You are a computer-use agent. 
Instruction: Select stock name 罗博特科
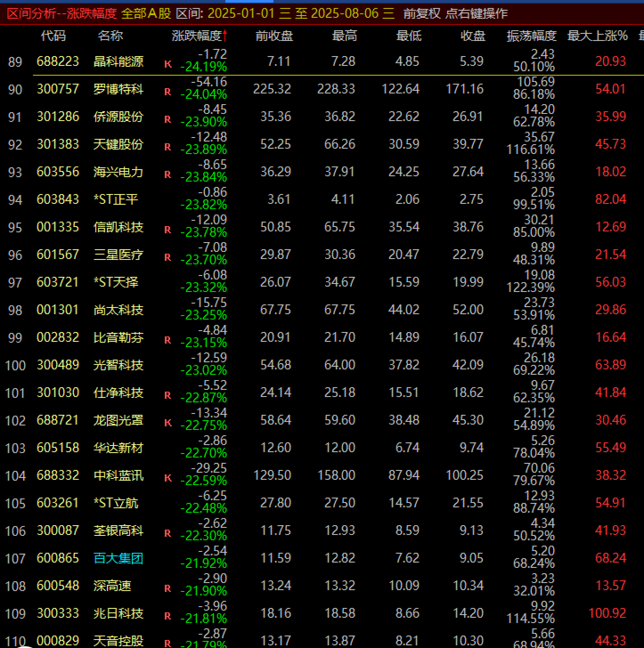pyautogui.click(x=118, y=89)
